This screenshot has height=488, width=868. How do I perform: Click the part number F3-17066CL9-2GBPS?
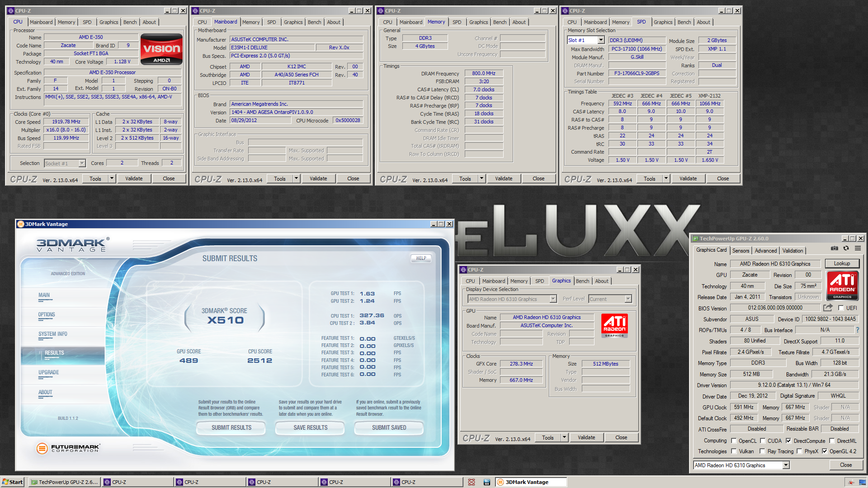coord(637,73)
